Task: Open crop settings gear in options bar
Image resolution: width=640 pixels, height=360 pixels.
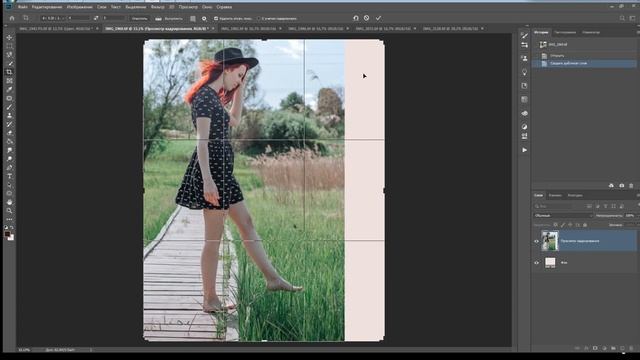Action: 204,18
